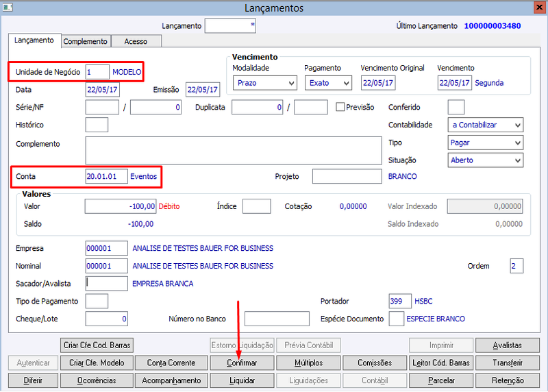Click the Conta field showing 20.01.01
The height and width of the screenshot is (392, 548).
click(x=107, y=176)
